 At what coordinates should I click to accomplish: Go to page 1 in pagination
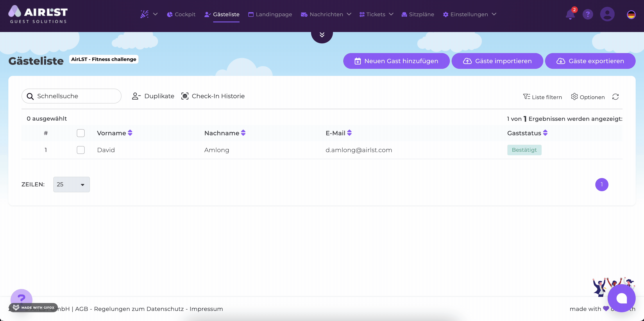(602, 184)
